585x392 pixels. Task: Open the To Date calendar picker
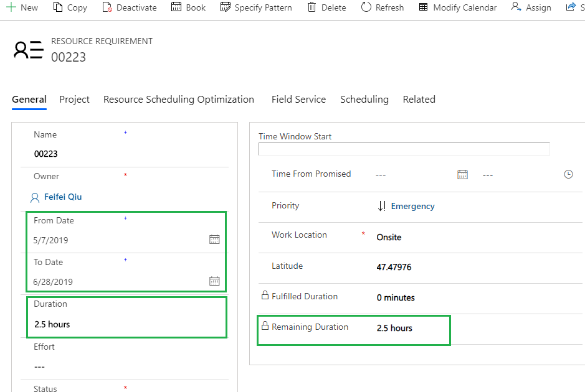click(x=214, y=281)
